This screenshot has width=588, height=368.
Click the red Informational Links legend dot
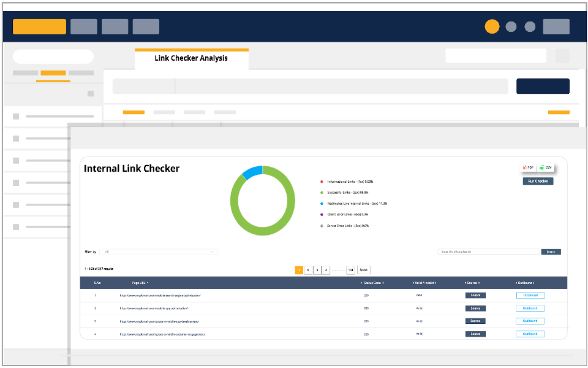pos(322,182)
